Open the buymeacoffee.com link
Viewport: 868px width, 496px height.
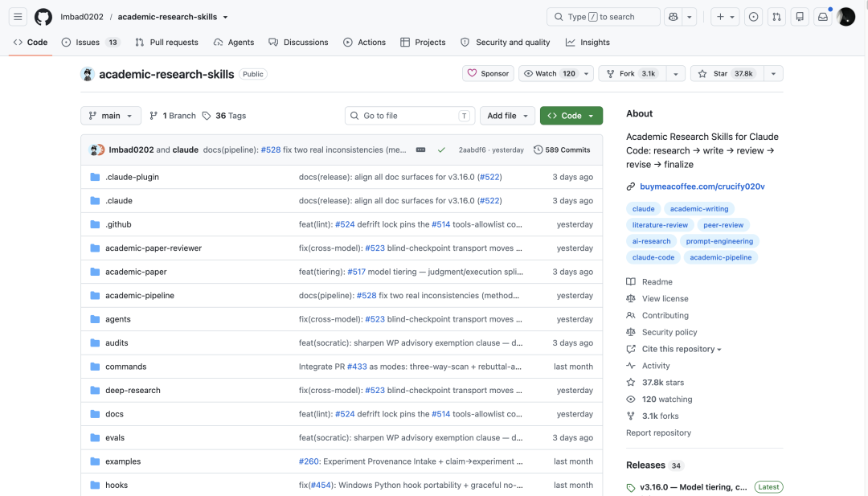[x=702, y=187]
